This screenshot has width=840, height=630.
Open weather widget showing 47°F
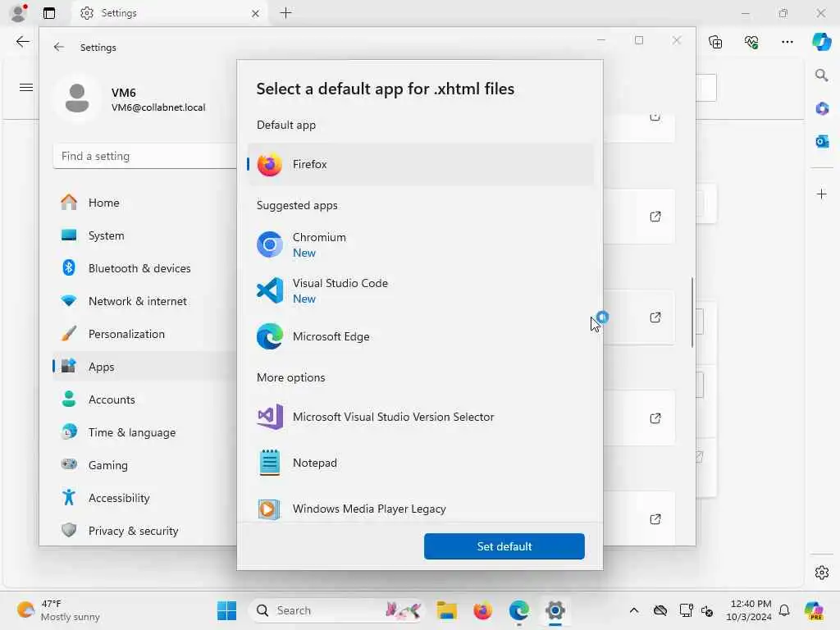pyautogui.click(x=58, y=610)
